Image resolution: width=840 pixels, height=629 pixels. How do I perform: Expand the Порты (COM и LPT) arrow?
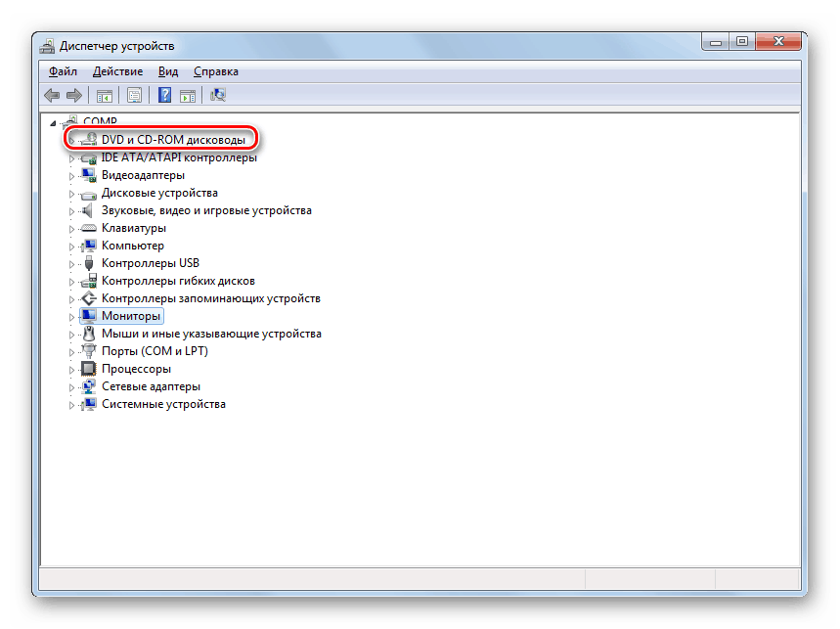click(71, 352)
